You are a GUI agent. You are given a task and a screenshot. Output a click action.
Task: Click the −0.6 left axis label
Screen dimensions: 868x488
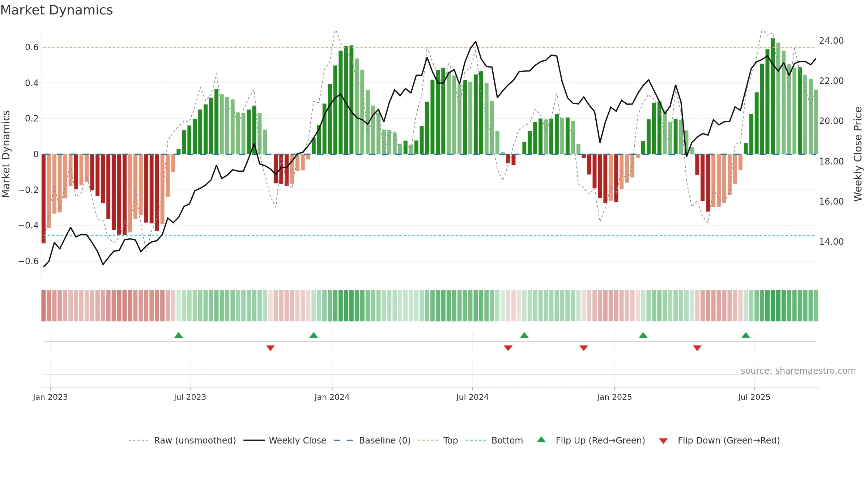coord(29,261)
